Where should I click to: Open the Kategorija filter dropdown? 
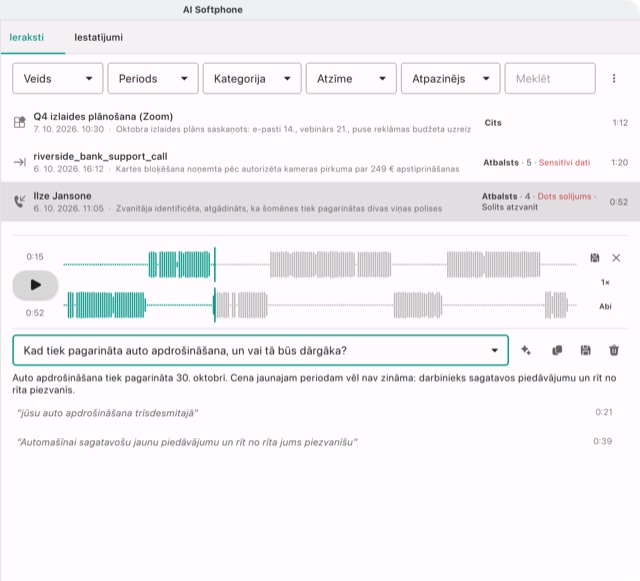(x=252, y=78)
